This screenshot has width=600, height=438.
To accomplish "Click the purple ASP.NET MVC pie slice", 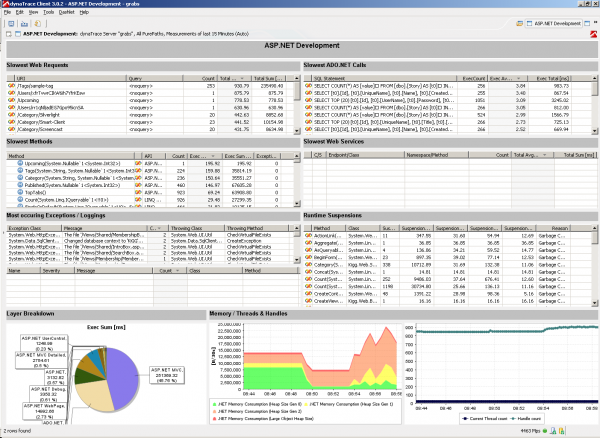I will pyautogui.click(x=124, y=379).
